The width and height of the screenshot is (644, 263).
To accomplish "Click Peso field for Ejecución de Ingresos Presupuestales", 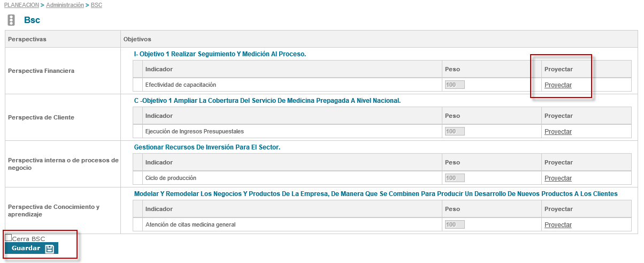I will click(455, 131).
